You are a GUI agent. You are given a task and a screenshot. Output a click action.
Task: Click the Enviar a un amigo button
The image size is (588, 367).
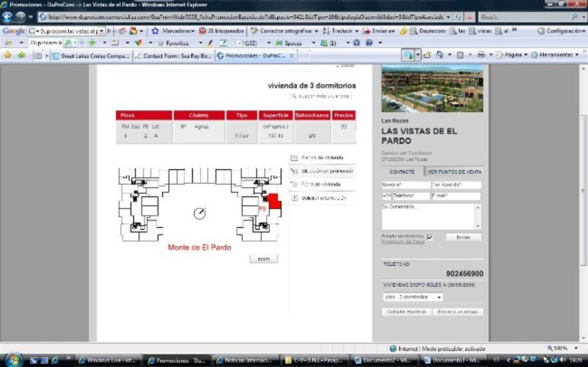pos(457,312)
